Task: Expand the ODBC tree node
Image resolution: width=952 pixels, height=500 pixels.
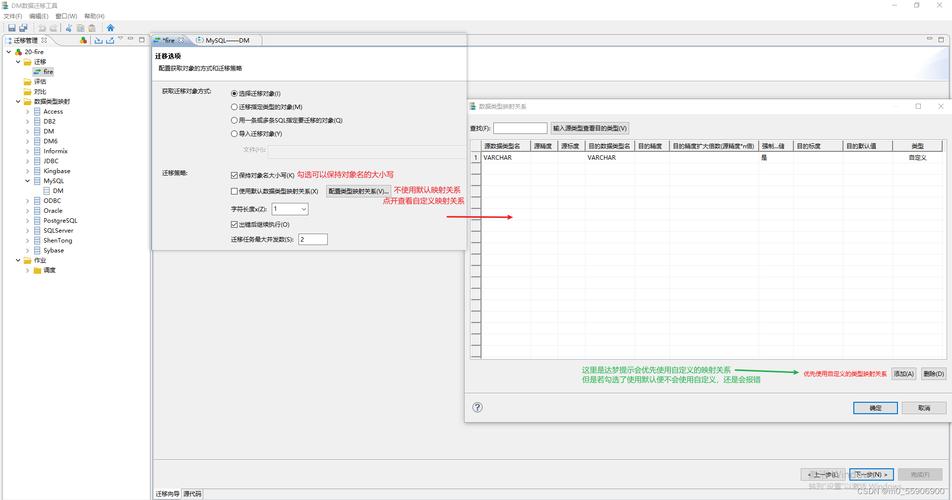Action: [27, 201]
